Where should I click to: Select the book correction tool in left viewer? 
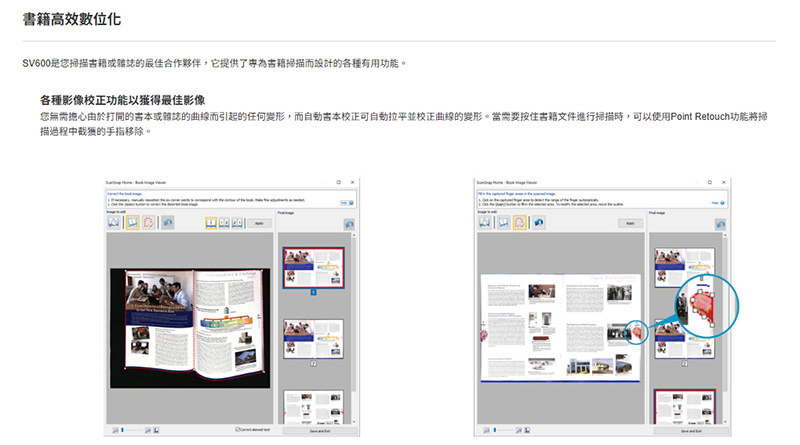point(133,222)
